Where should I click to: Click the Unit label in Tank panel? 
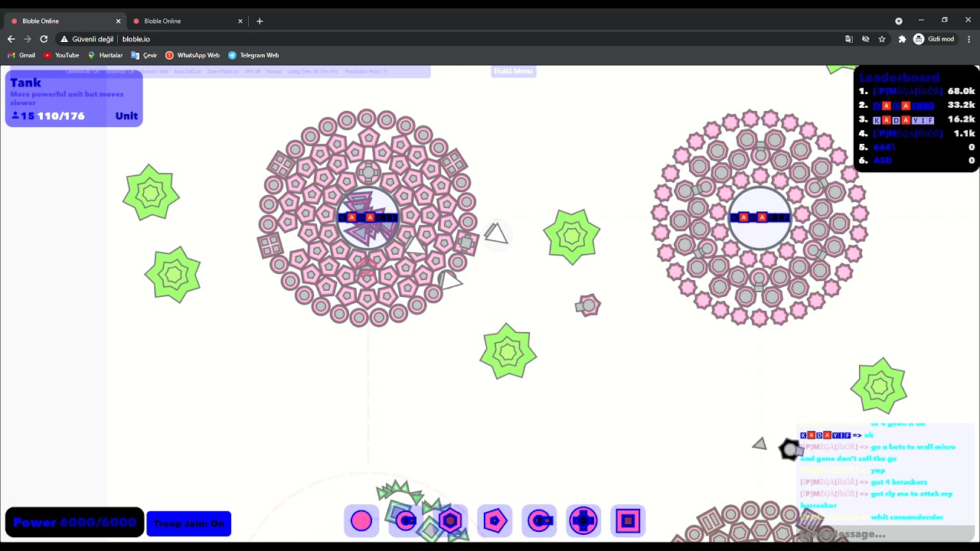click(x=126, y=116)
